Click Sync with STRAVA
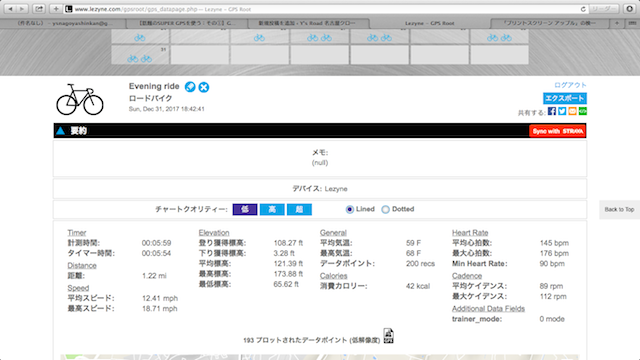 pos(558,131)
